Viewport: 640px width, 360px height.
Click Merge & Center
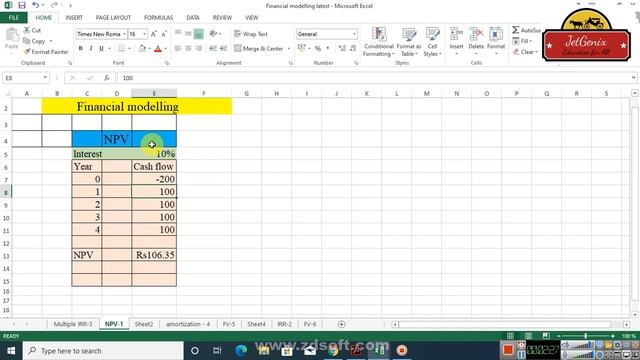tap(259, 49)
